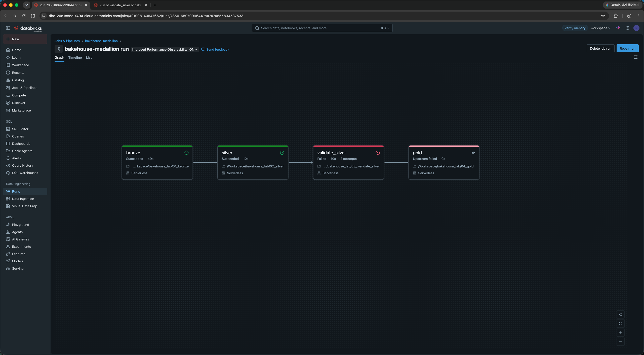Bookmark this page with the star icon

pos(603,16)
